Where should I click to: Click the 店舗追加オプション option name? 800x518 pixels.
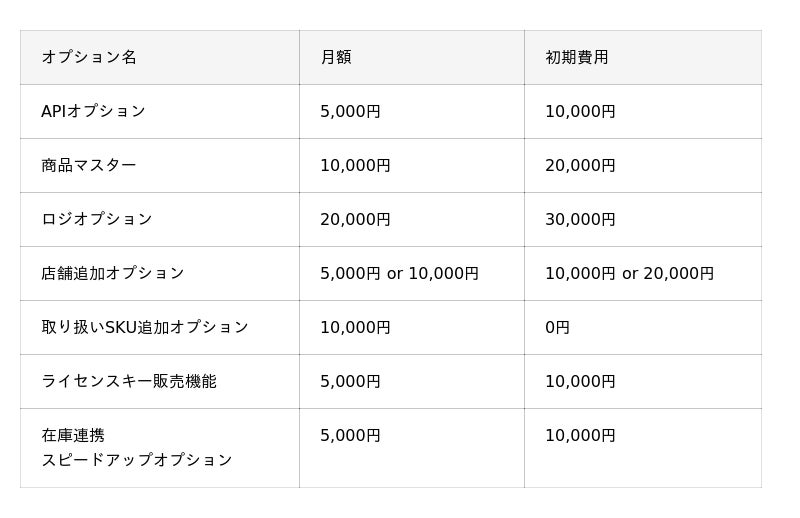113,273
